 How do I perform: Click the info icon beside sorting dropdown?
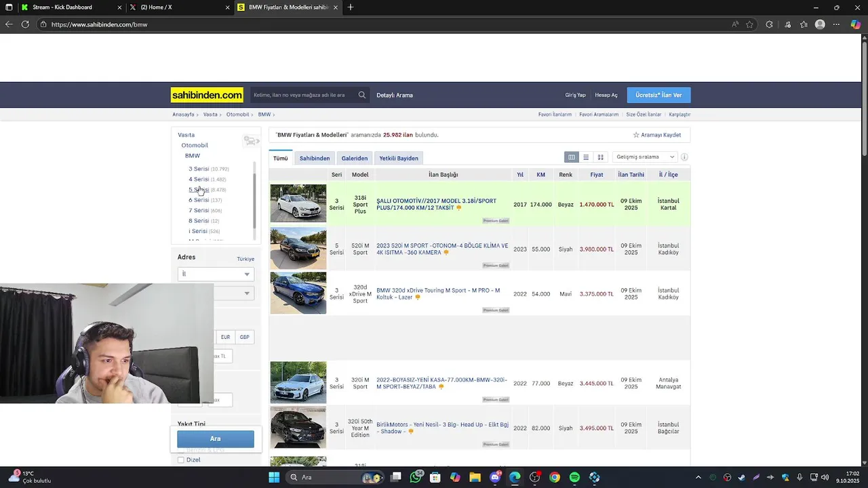[684, 157]
